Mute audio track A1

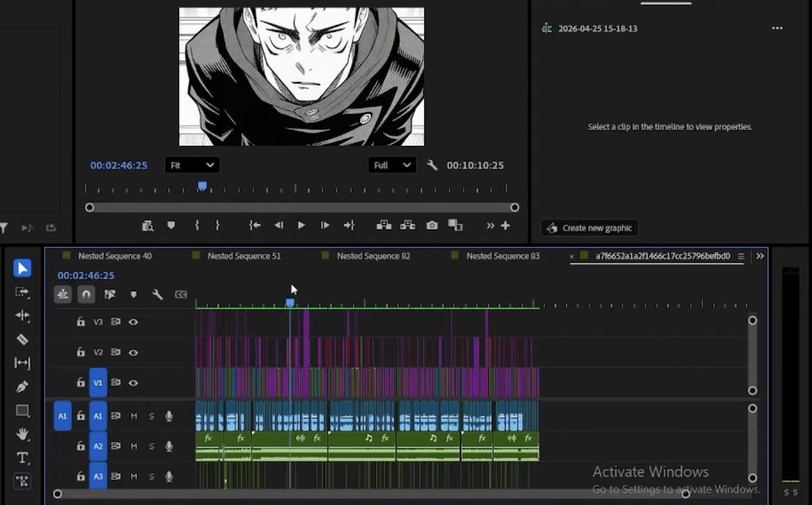[133, 416]
